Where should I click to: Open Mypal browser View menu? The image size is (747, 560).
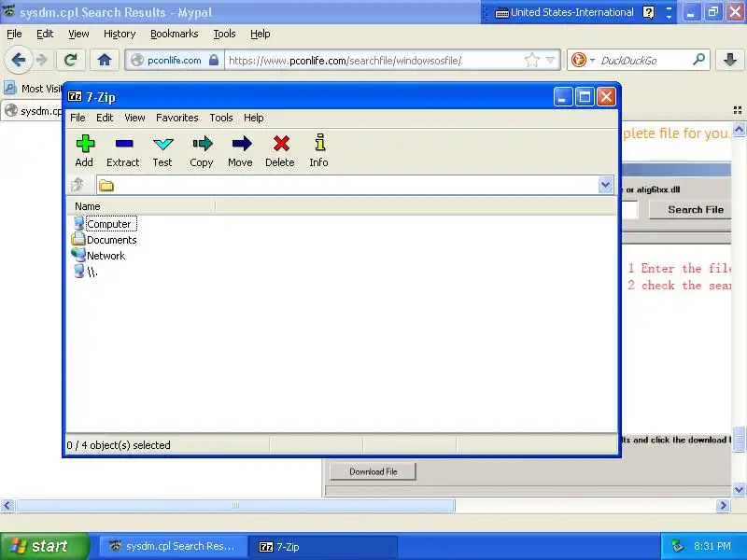pyautogui.click(x=78, y=34)
